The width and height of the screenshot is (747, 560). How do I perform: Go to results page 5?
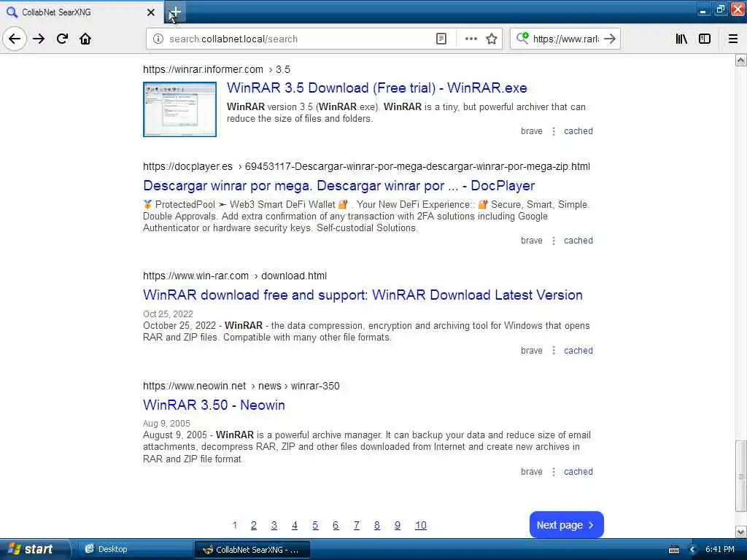pos(315,525)
